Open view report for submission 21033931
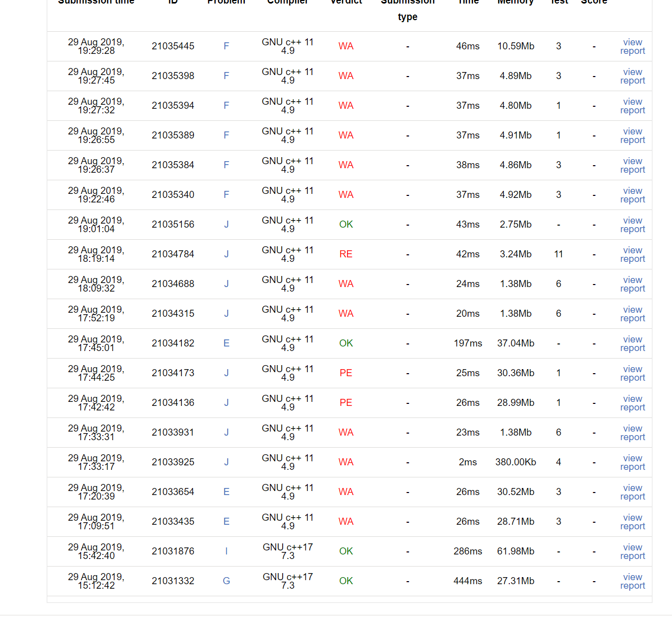This screenshot has width=672, height=630. [x=632, y=433]
